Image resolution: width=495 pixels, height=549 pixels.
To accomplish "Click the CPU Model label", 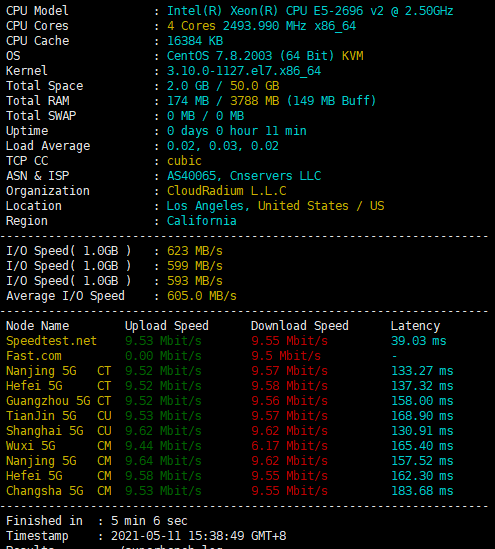I will (x=37, y=11).
